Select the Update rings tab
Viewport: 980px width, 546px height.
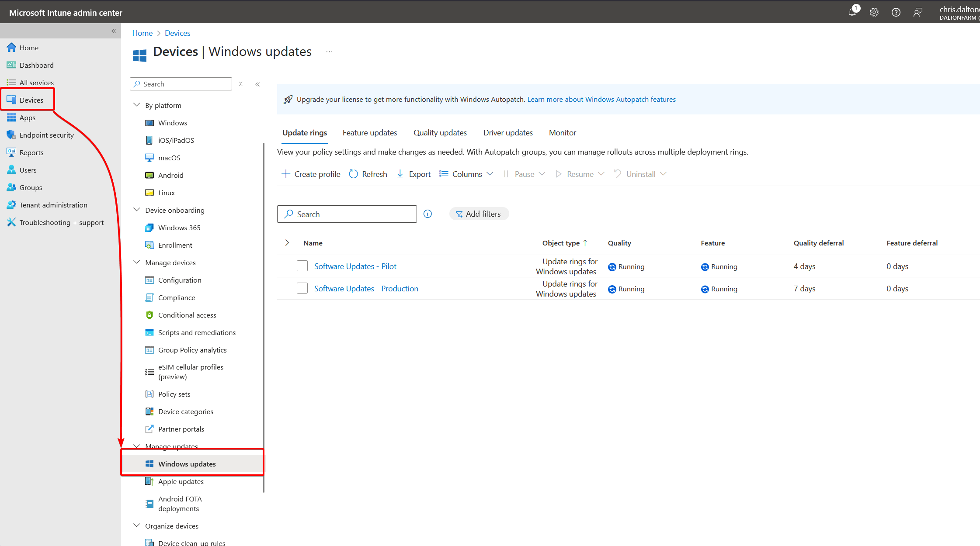(x=305, y=133)
